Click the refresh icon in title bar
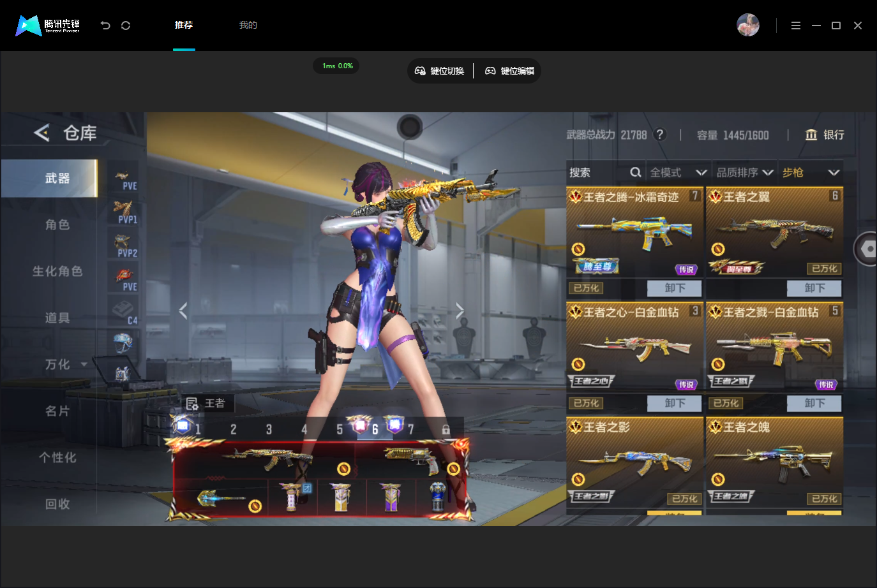The width and height of the screenshot is (877, 588). [x=126, y=26]
